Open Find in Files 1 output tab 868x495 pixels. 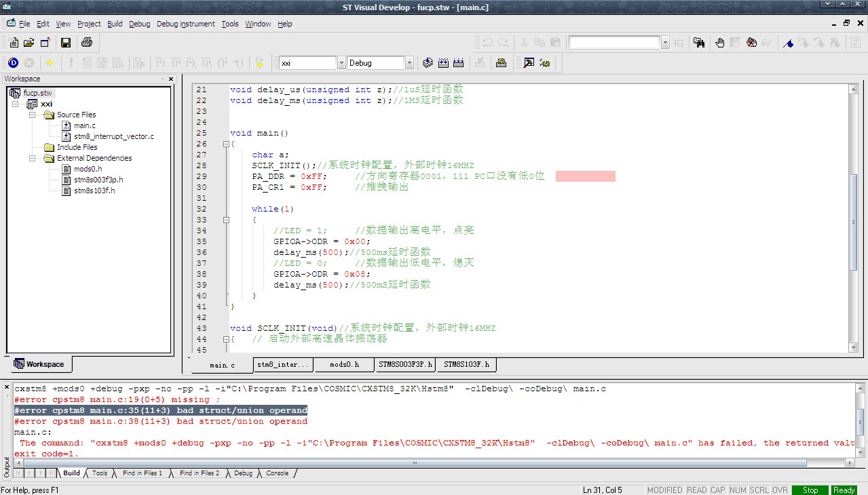click(142, 473)
